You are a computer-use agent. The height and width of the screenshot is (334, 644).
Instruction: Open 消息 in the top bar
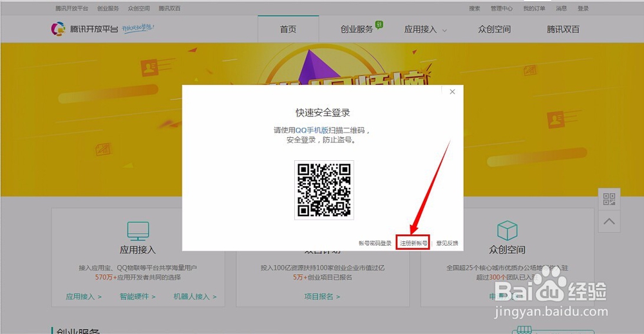point(561,8)
